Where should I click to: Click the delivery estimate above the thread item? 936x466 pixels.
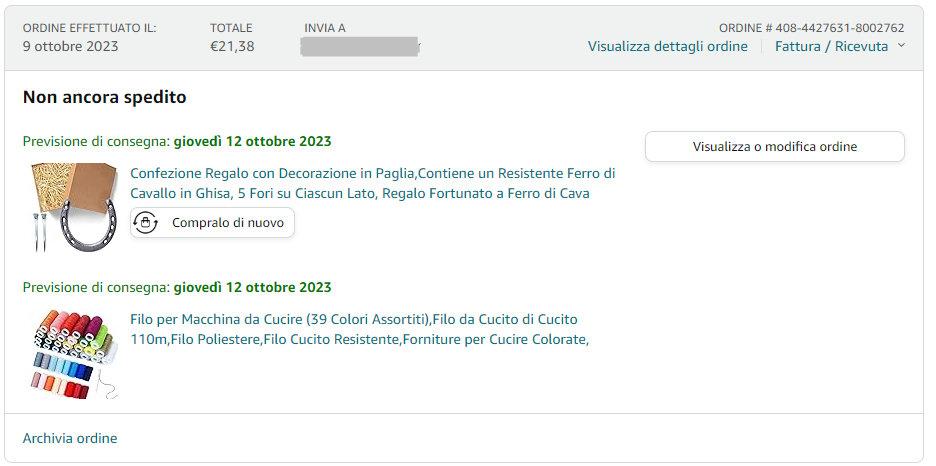click(177, 287)
